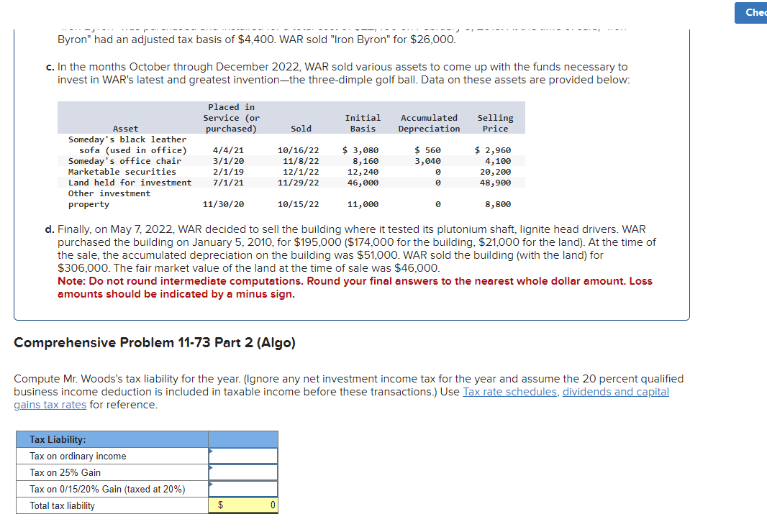
Task: Click the blue hint triangle on ordinary income row
Action: (209, 451)
